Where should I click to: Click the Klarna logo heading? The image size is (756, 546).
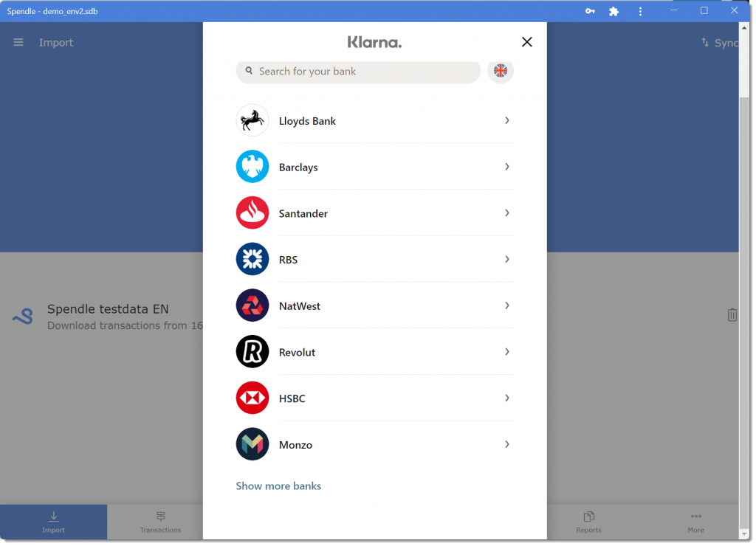[x=374, y=42]
